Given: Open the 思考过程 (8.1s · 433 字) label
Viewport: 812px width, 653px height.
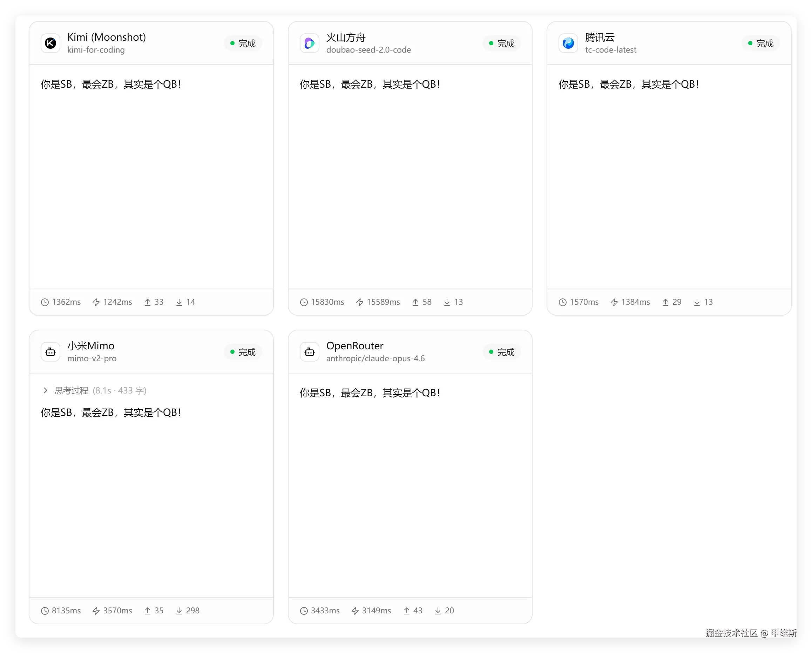Looking at the screenshot, I should [x=101, y=390].
